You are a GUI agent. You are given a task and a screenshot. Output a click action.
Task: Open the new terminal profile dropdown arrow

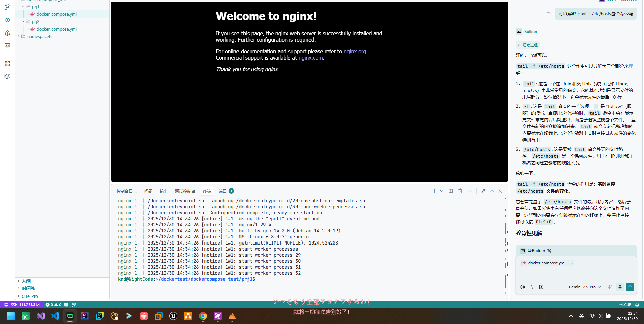pyautogui.click(x=441, y=191)
